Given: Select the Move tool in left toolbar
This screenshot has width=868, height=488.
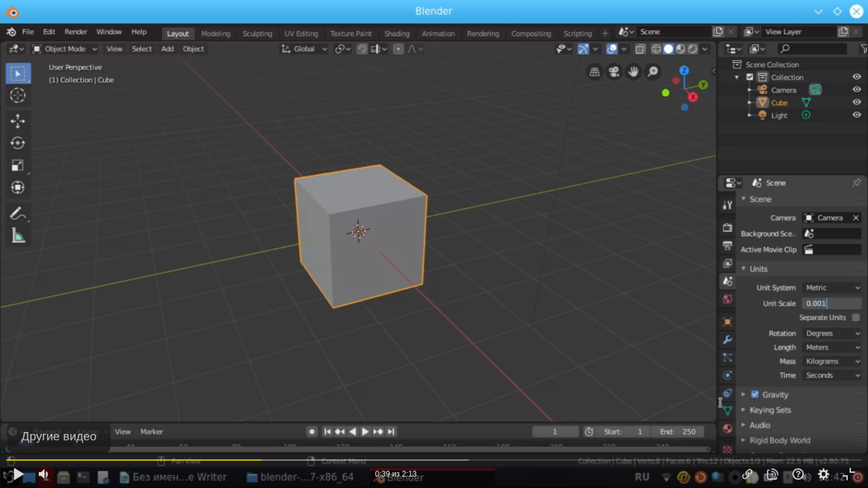Looking at the screenshot, I should (x=18, y=121).
